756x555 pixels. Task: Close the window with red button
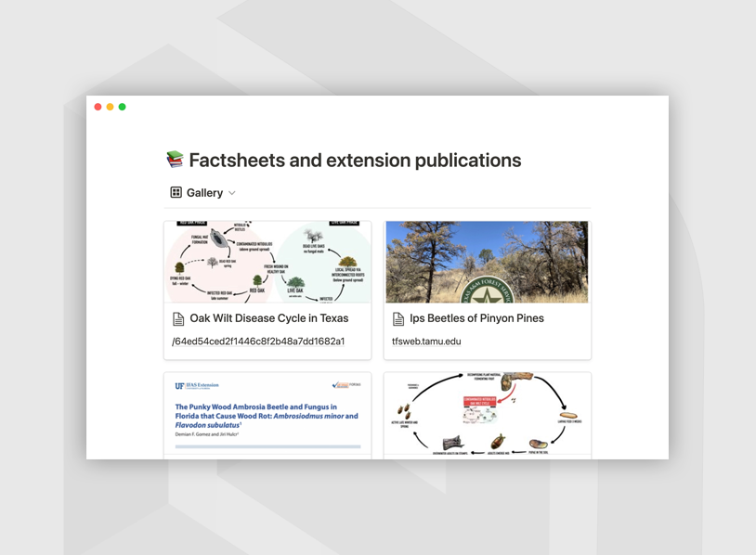[98, 107]
